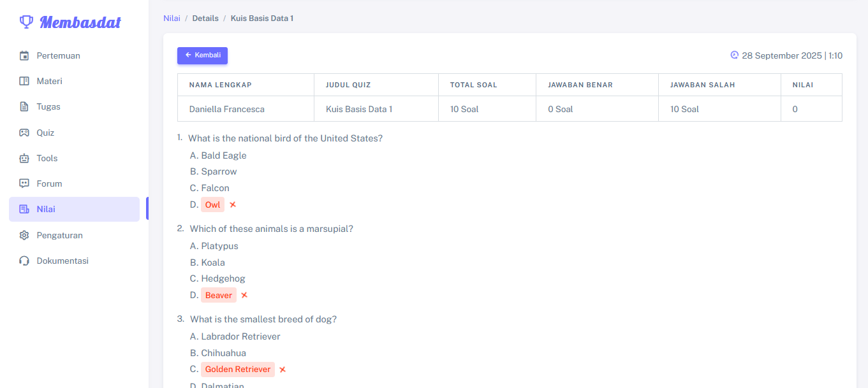Select answer Bald Eagle
868x388 pixels.
point(224,155)
